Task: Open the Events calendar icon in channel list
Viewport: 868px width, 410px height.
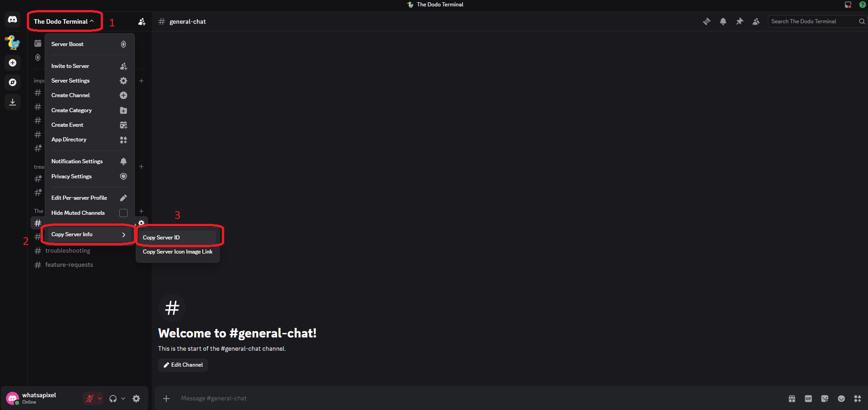Action: pyautogui.click(x=38, y=43)
